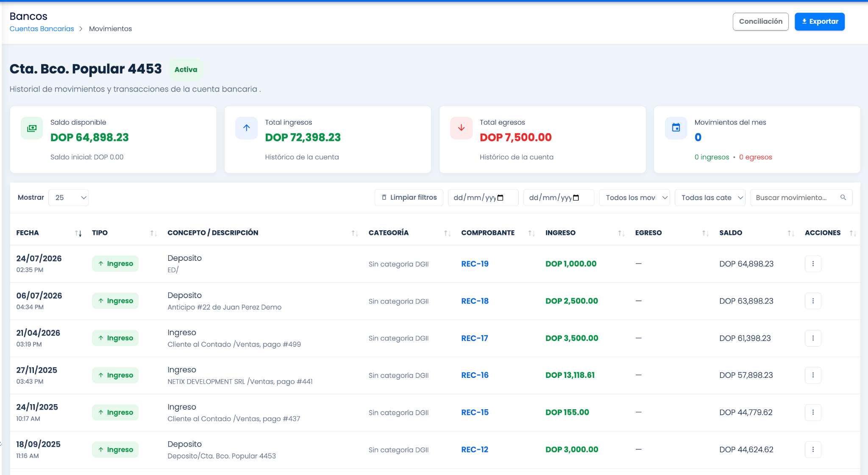Export movements with Exportar button
Image resolution: width=868 pixels, height=475 pixels.
tap(820, 22)
